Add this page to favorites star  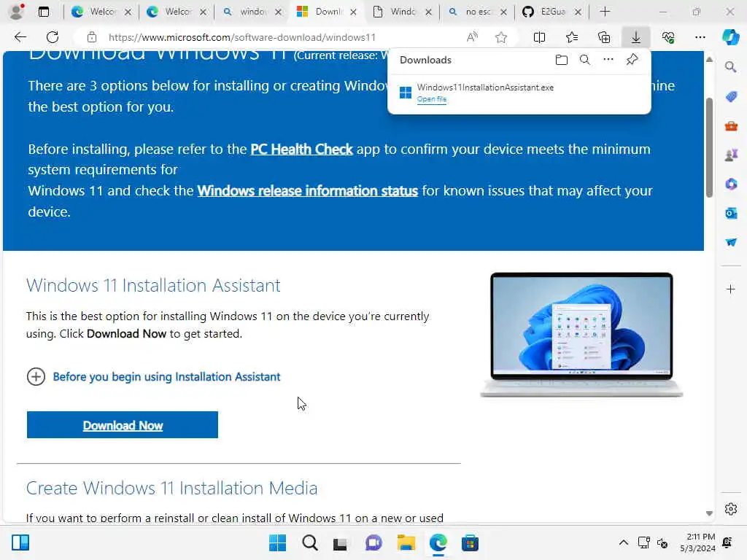click(x=500, y=37)
